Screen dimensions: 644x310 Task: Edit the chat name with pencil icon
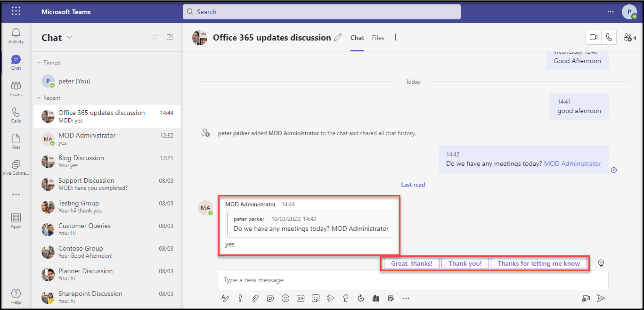click(338, 38)
